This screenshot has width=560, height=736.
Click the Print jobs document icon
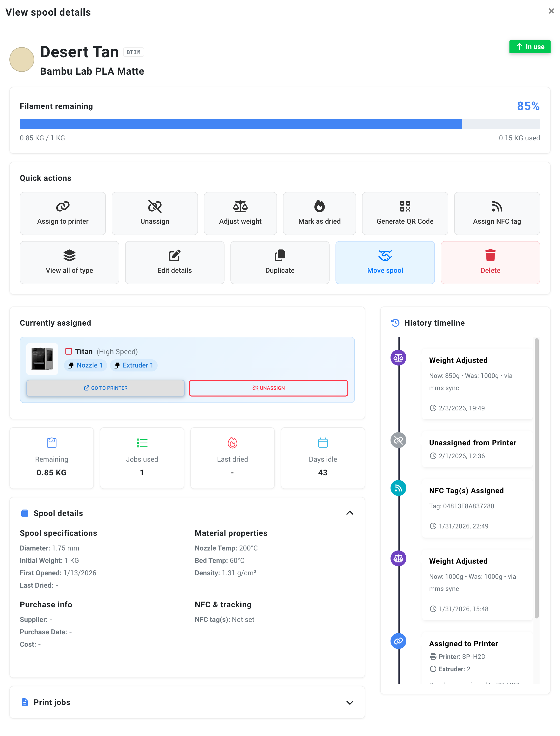25,702
